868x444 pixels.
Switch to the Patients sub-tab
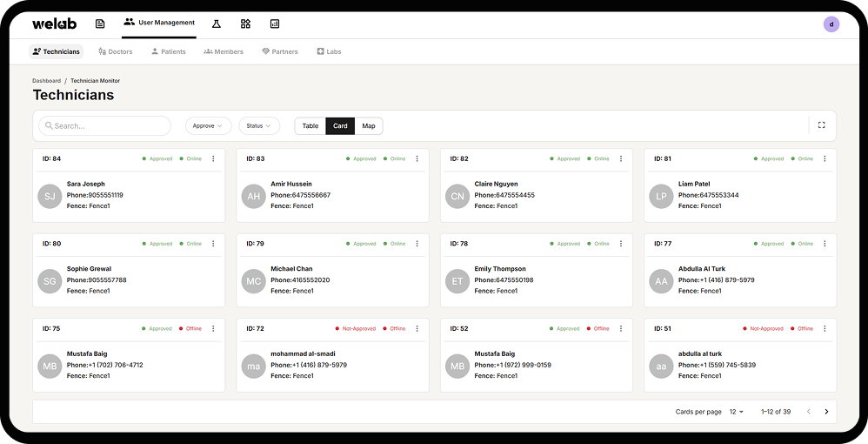[169, 51]
